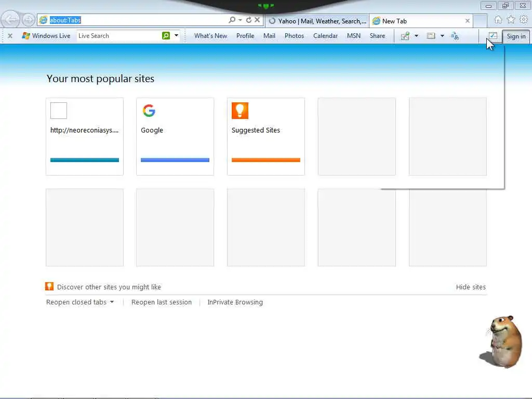Image resolution: width=532 pixels, height=399 pixels.
Task: Click the browser Forward arrow button
Action: tap(28, 20)
